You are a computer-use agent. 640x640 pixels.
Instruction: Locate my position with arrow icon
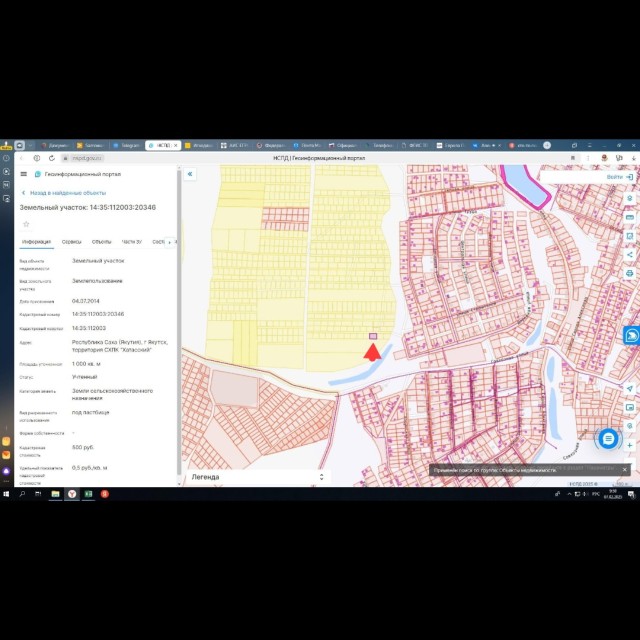click(629, 389)
